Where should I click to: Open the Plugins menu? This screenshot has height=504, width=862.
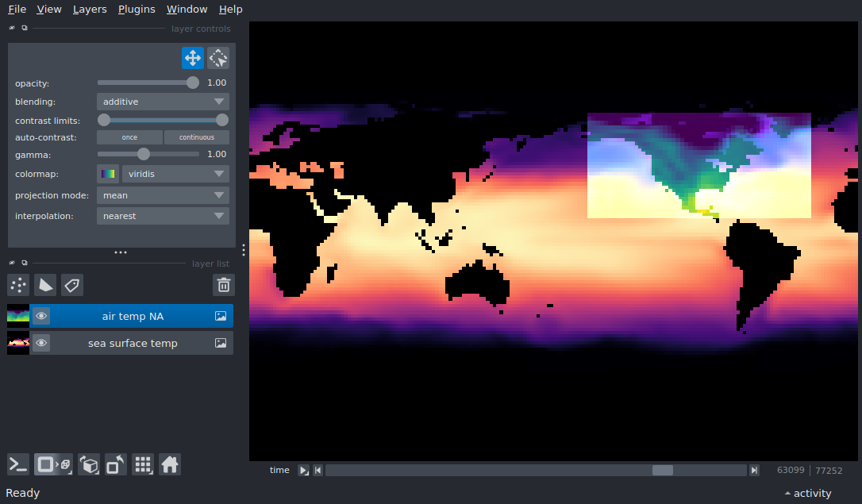coord(137,10)
